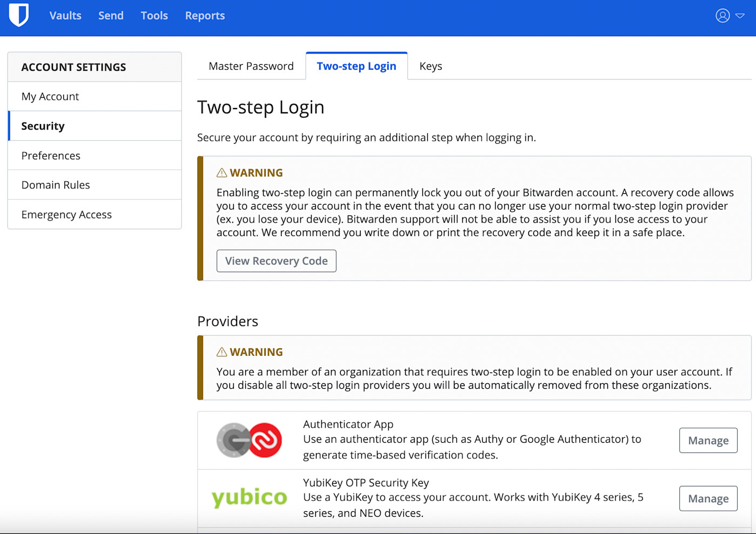Select Domain Rules in the sidebar
756x534 pixels.
pos(56,185)
